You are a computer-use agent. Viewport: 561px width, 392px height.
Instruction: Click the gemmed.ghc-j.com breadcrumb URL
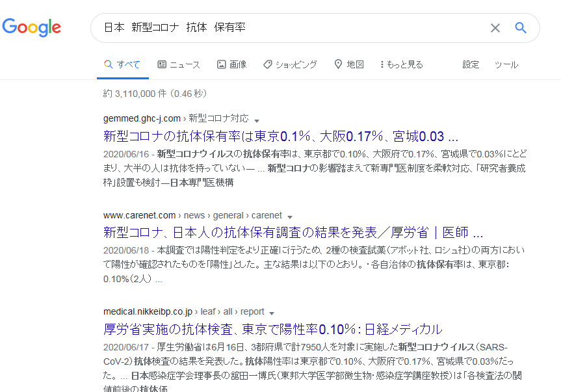[142, 119]
